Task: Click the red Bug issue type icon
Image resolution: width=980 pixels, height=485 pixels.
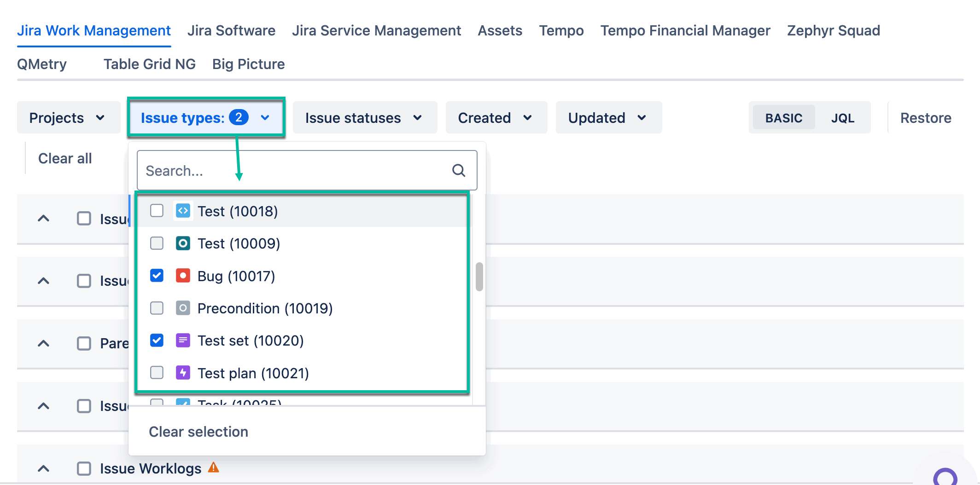Action: tap(183, 276)
